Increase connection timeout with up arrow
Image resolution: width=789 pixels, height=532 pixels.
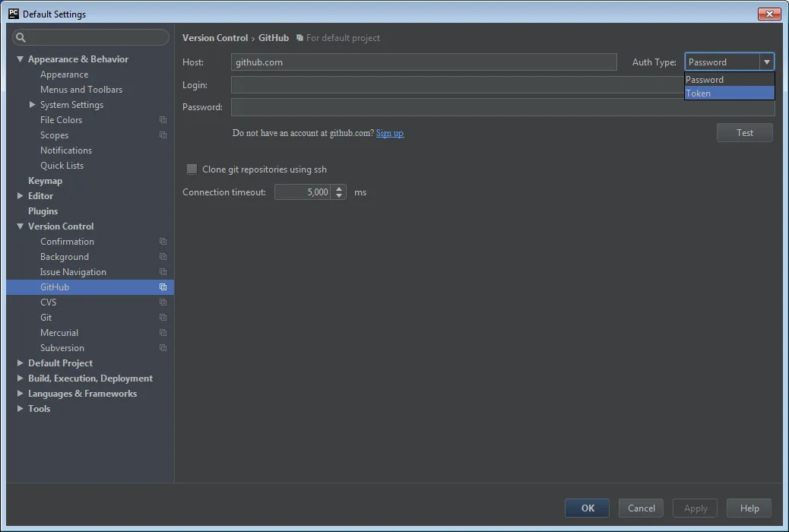tap(339, 188)
